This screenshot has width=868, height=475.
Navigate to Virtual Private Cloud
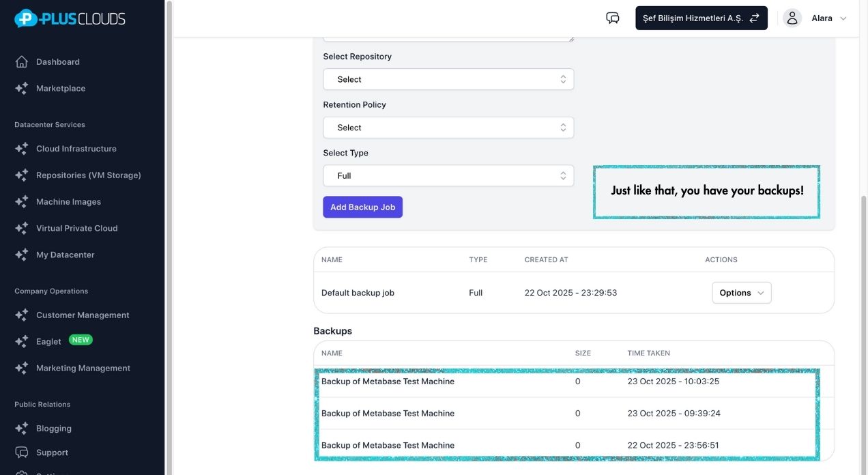[76, 229]
